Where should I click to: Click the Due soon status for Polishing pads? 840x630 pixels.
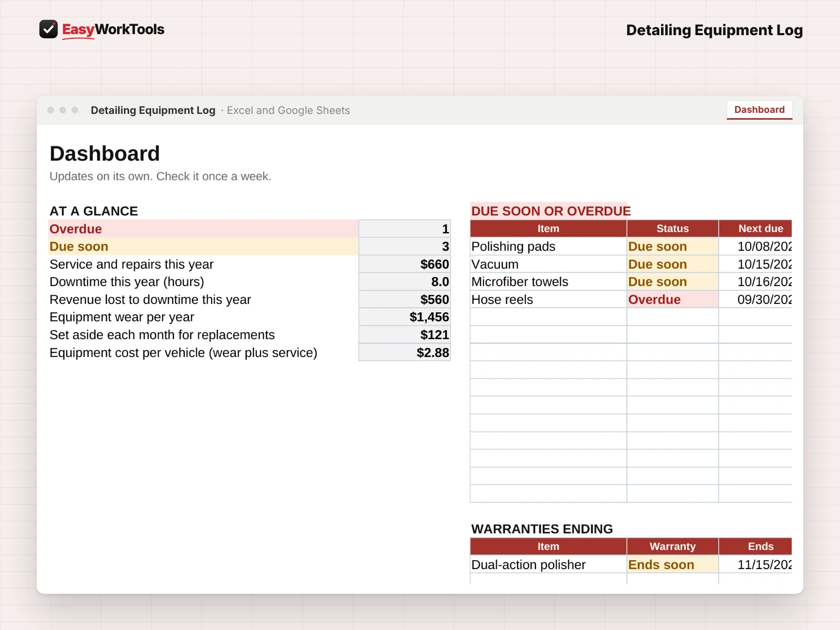click(673, 246)
